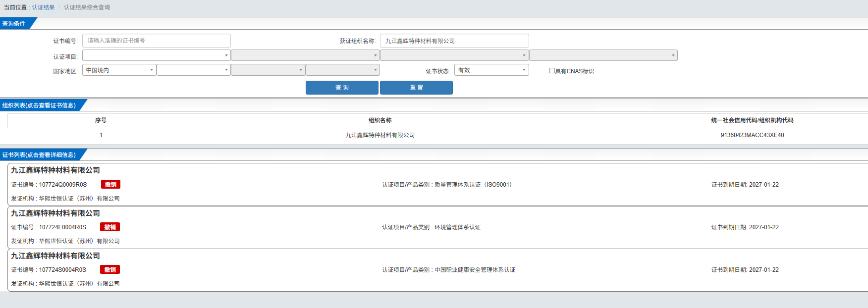Click company title of ISO9001 certificate card
This screenshot has height=308, width=868.
tap(55, 170)
